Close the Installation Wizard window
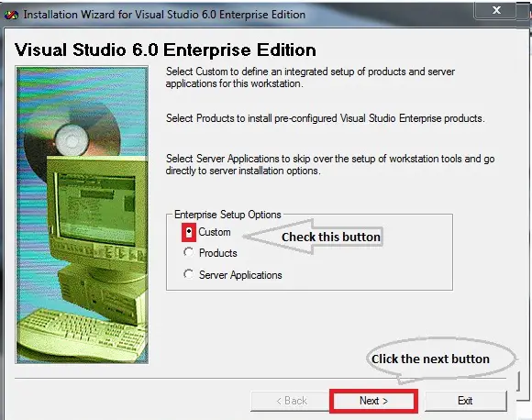Screen dimensions: 532x420 tap(496, 10)
